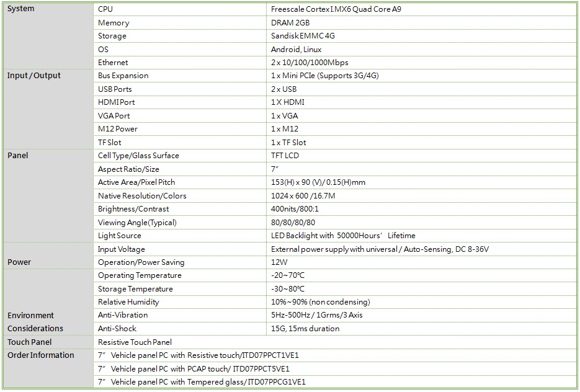Click '2 x 10/100/1000Mbps' value
The height and width of the screenshot is (392, 580).
click(310, 63)
